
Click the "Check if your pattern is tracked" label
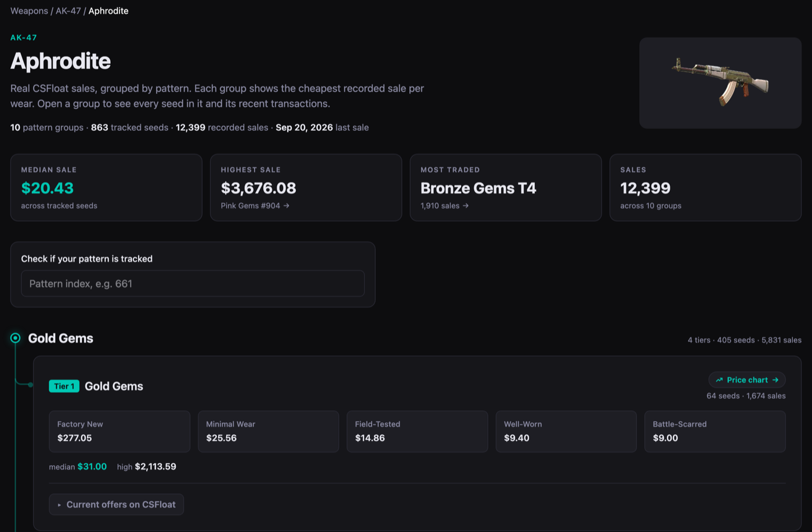click(87, 259)
